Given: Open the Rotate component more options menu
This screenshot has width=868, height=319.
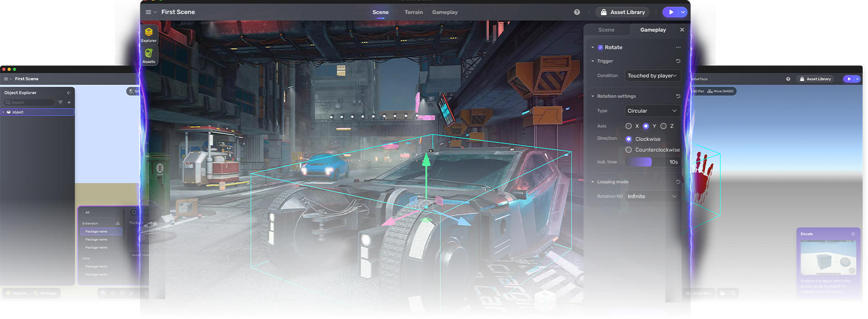Looking at the screenshot, I should 678,48.
